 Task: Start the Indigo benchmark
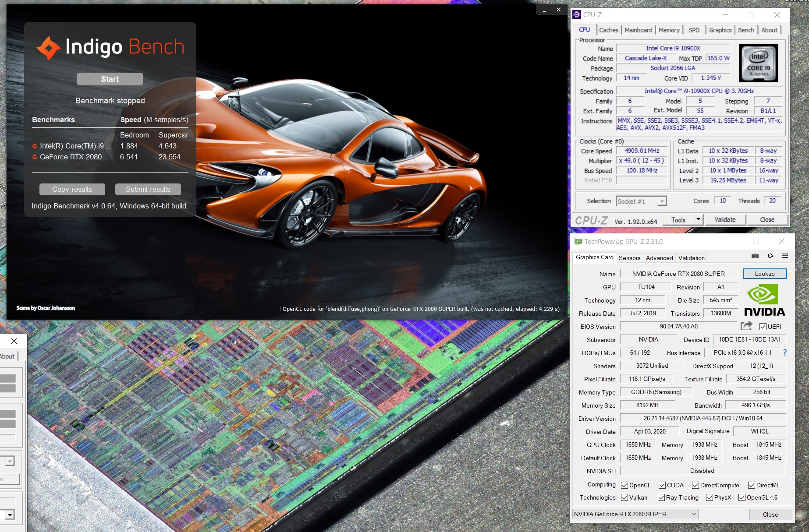coord(110,79)
